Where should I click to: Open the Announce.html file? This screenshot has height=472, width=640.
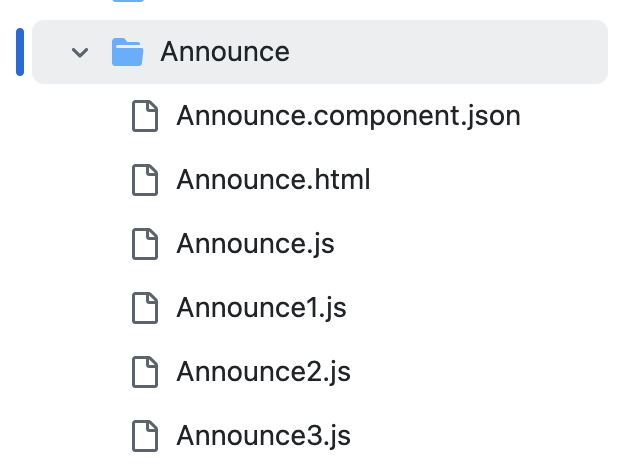pyautogui.click(x=273, y=180)
